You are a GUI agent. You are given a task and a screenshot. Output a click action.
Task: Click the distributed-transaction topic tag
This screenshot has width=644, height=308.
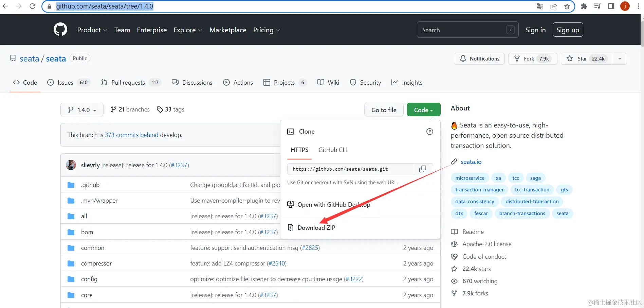point(532,202)
